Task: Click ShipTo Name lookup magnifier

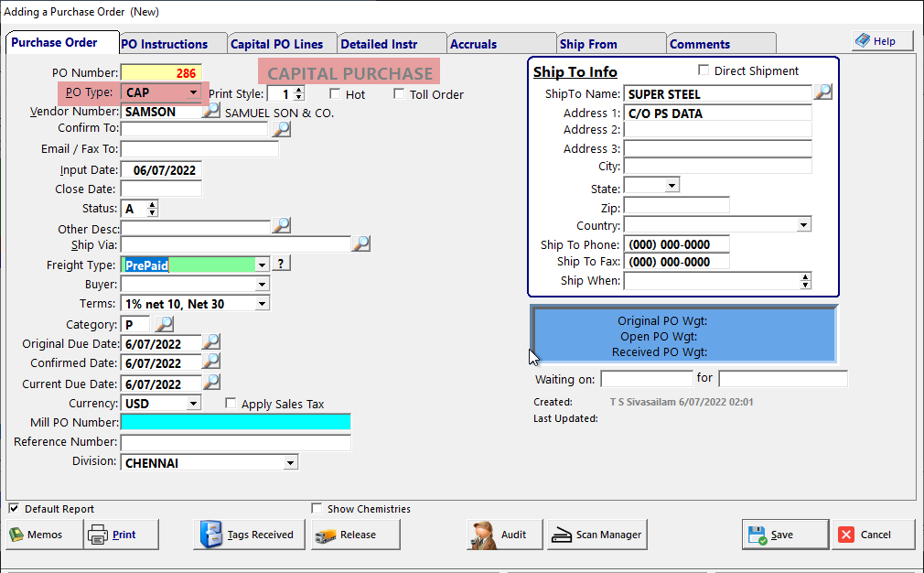Action: click(822, 92)
